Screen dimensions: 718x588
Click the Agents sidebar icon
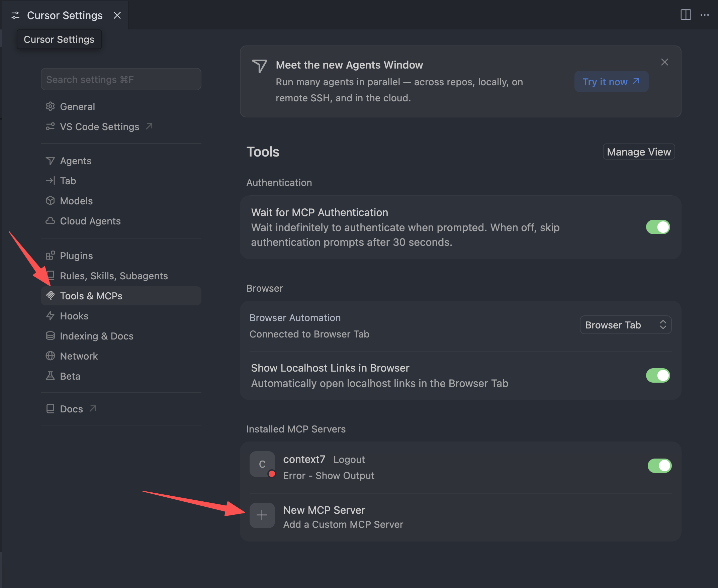coord(50,161)
